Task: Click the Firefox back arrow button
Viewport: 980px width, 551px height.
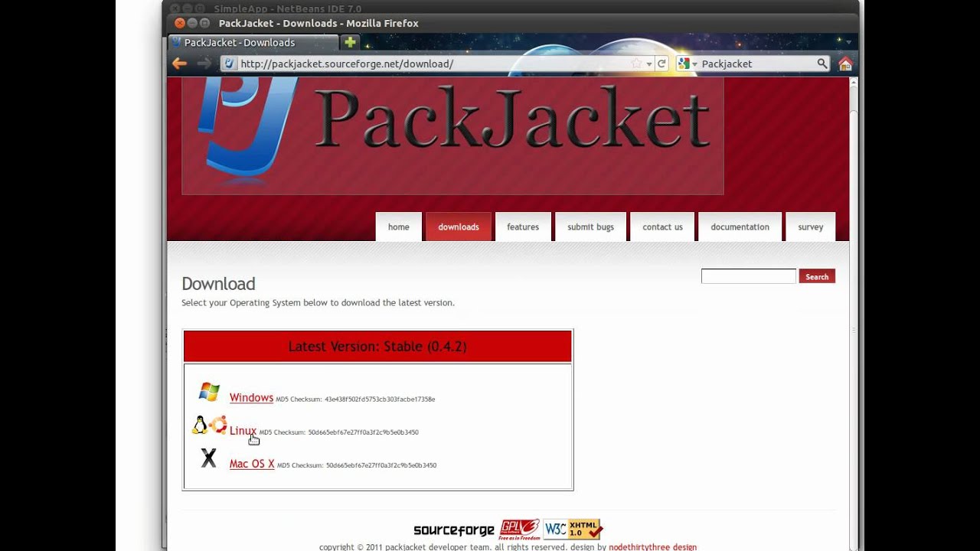Action: point(180,64)
